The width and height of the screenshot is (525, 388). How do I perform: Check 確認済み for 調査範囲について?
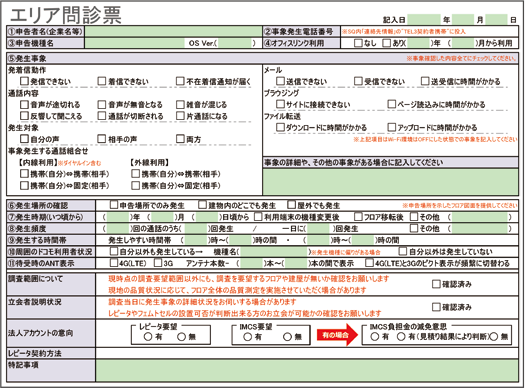click(x=436, y=284)
